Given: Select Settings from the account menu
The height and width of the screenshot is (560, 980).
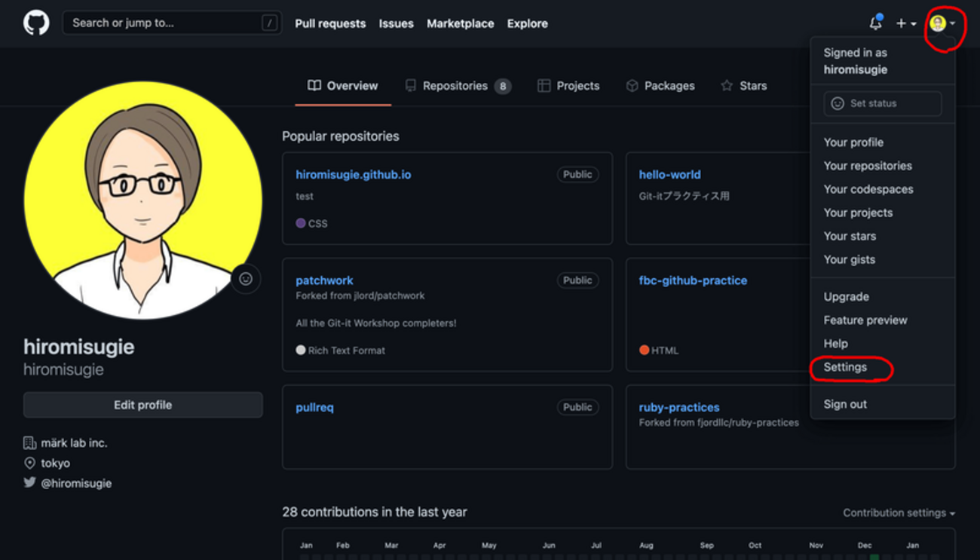Looking at the screenshot, I should 847,367.
